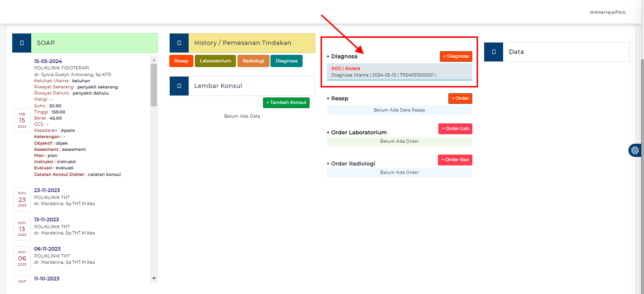
Task: Click the + Order Lab button
Action: tap(455, 129)
